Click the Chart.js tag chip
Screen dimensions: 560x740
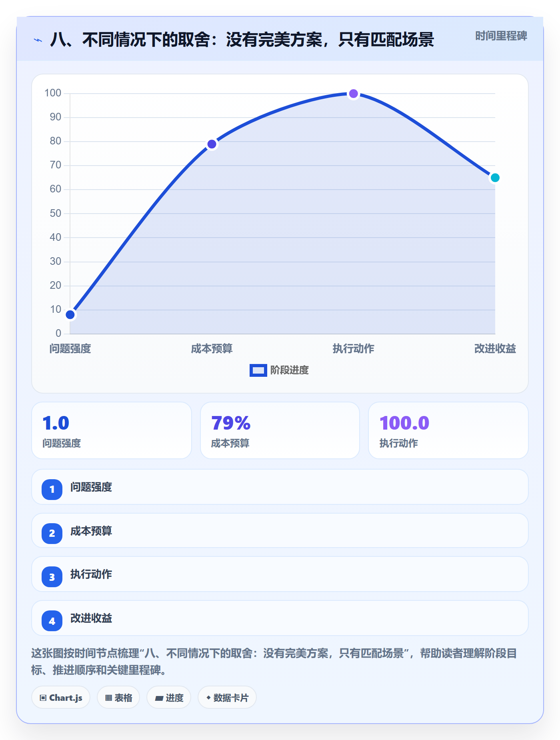point(61,698)
